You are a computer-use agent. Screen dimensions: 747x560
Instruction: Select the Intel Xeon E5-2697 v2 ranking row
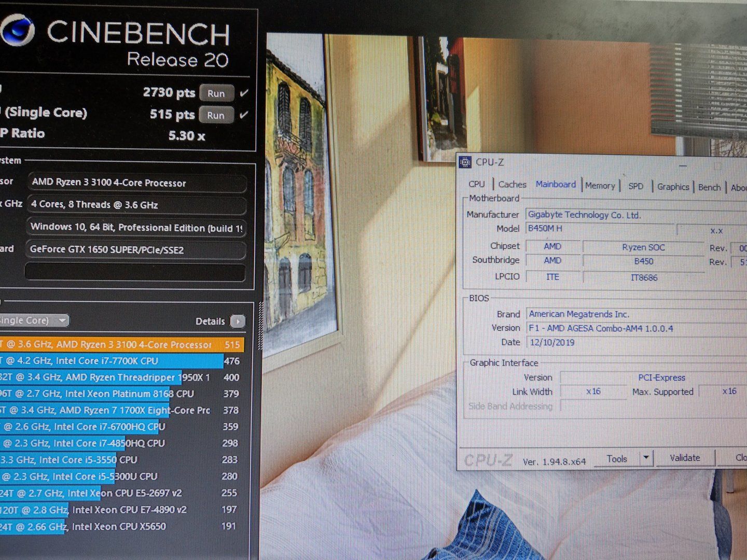coord(121,493)
